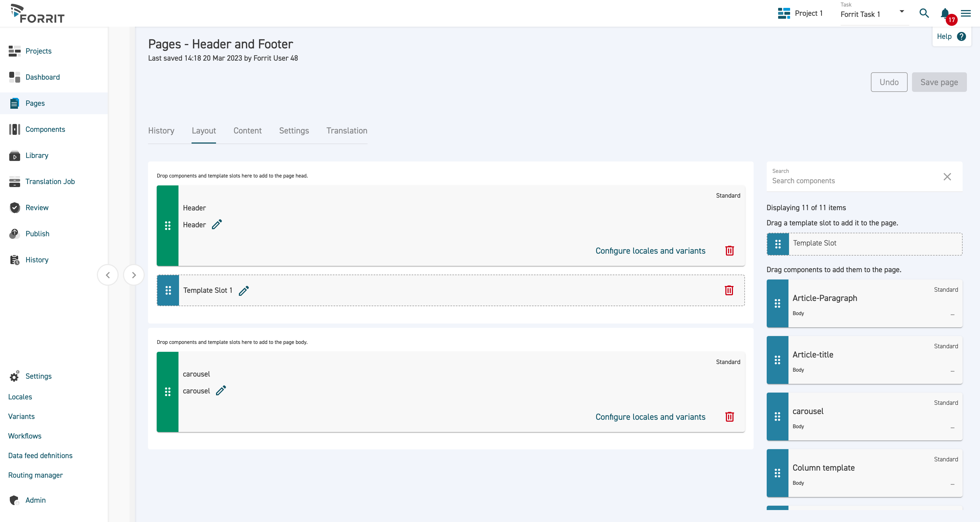Click drag handle of Article-Paragraph card
Screen dimensions: 980x522
[x=777, y=303]
